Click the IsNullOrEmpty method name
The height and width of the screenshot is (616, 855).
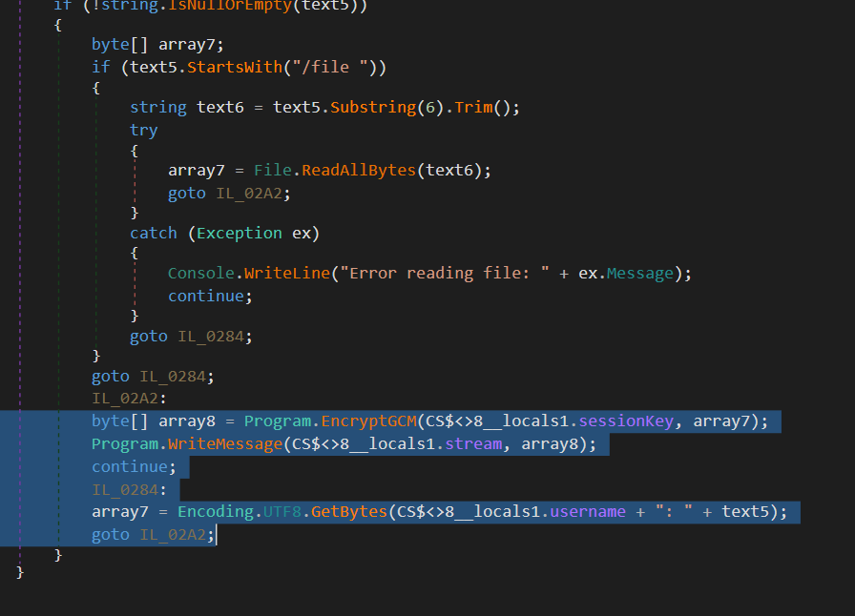click(x=230, y=6)
